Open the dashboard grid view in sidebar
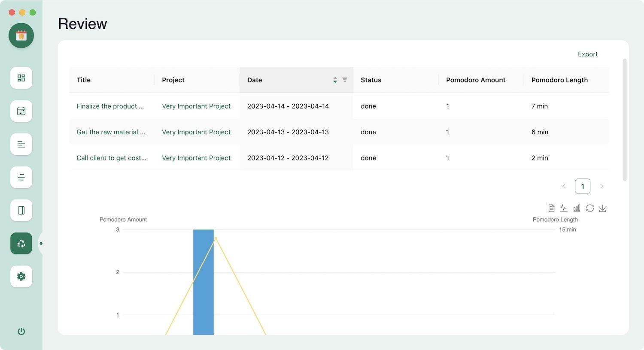This screenshot has width=644, height=350. [x=21, y=78]
